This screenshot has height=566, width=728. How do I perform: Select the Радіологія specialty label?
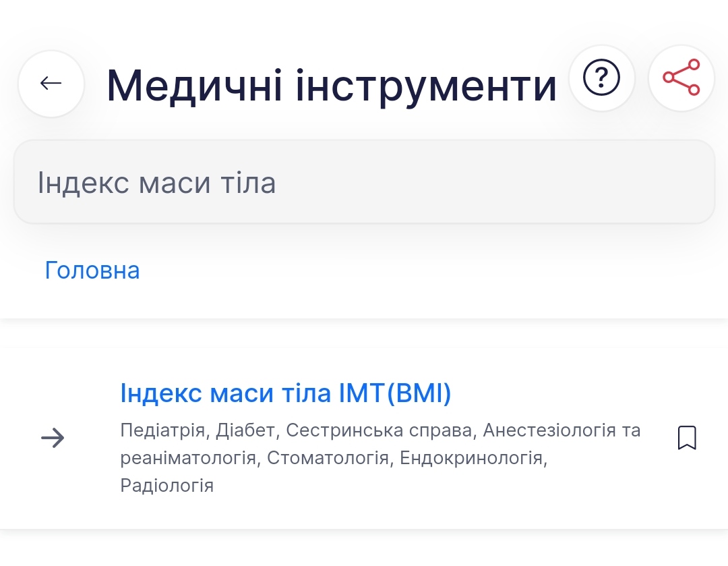pyautogui.click(x=167, y=486)
